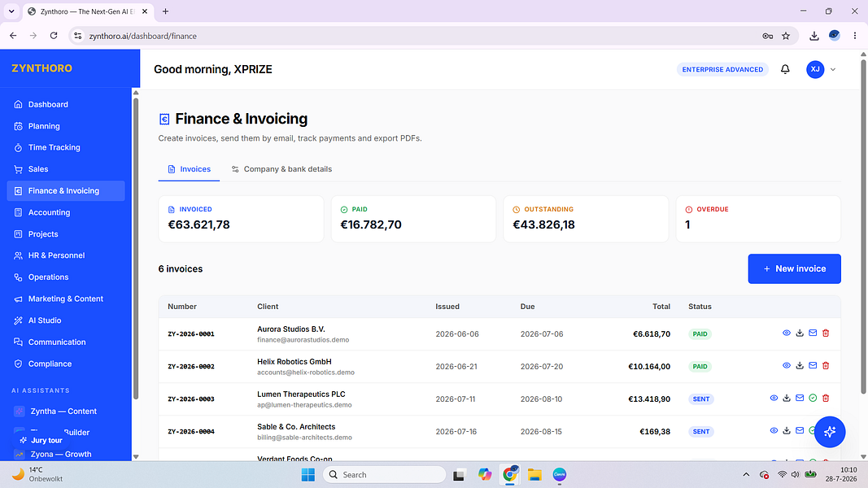
Task: View invoice ZY-2026-0001 with eye icon
Action: tap(786, 333)
